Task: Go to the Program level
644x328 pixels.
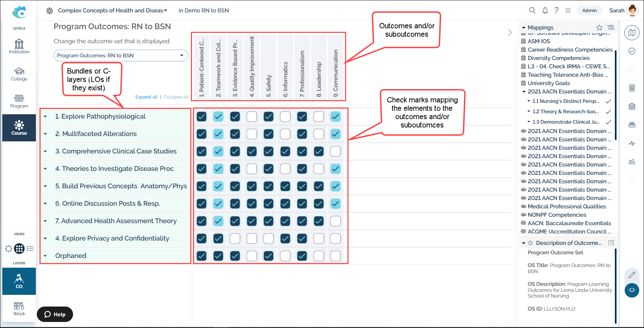Action: (x=19, y=101)
